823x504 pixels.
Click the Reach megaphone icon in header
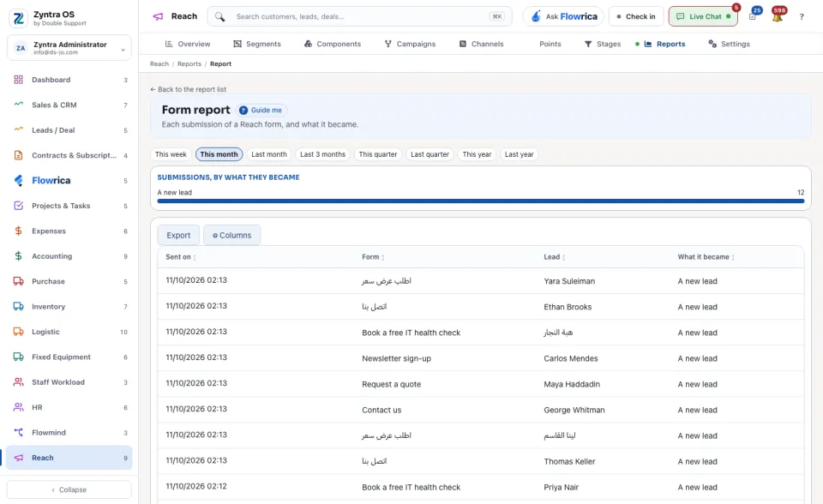(158, 16)
